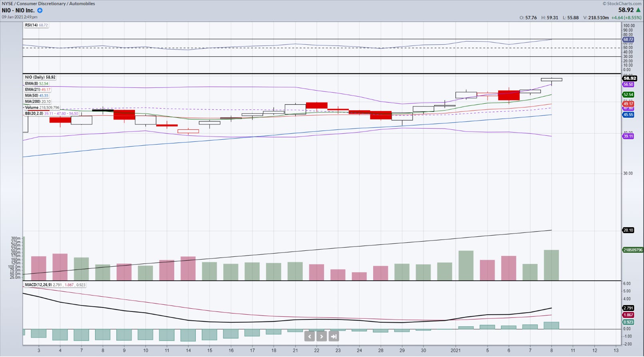Click the Volume 218,509,796 legend entry

(x=42, y=107)
